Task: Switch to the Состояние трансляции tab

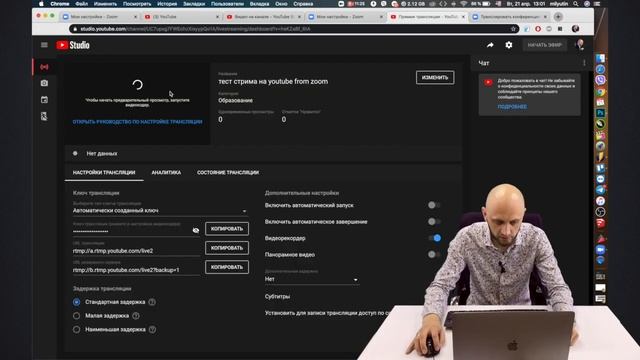Action: click(228, 173)
